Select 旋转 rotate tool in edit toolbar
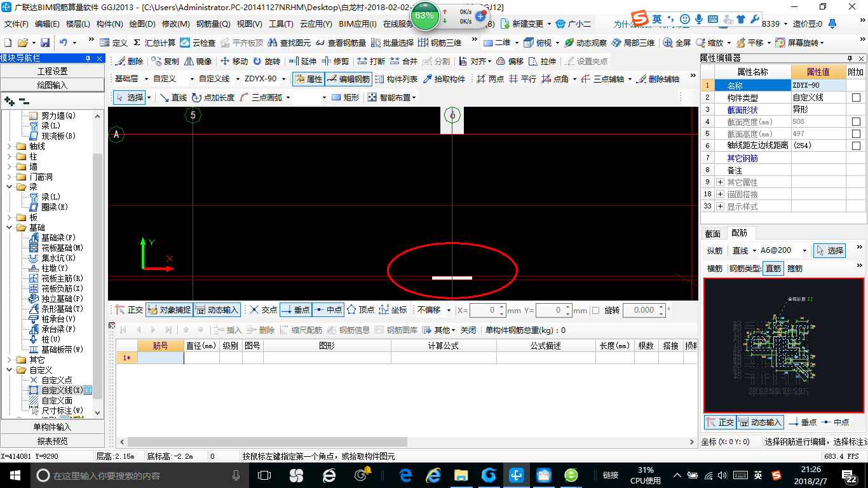The height and width of the screenshot is (488, 868). pyautogui.click(x=266, y=62)
